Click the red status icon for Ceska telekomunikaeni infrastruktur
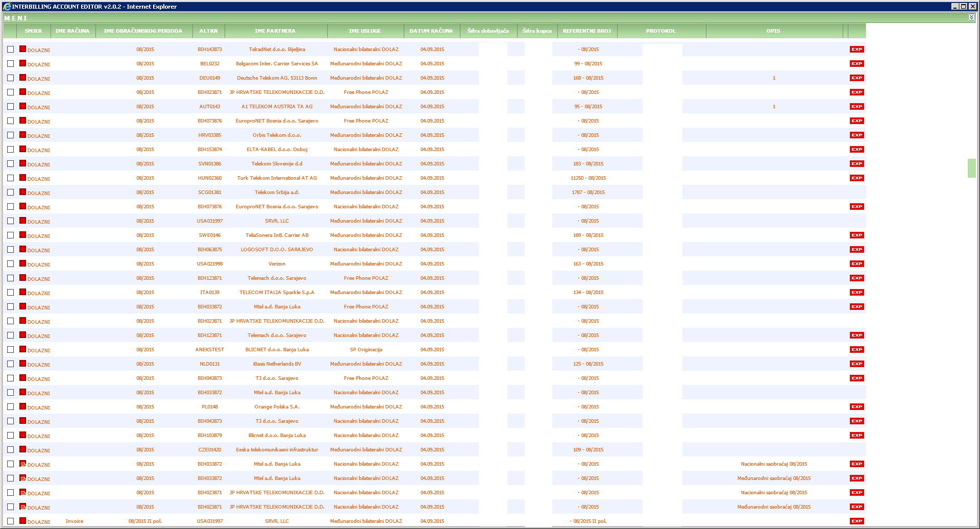 tap(22, 449)
